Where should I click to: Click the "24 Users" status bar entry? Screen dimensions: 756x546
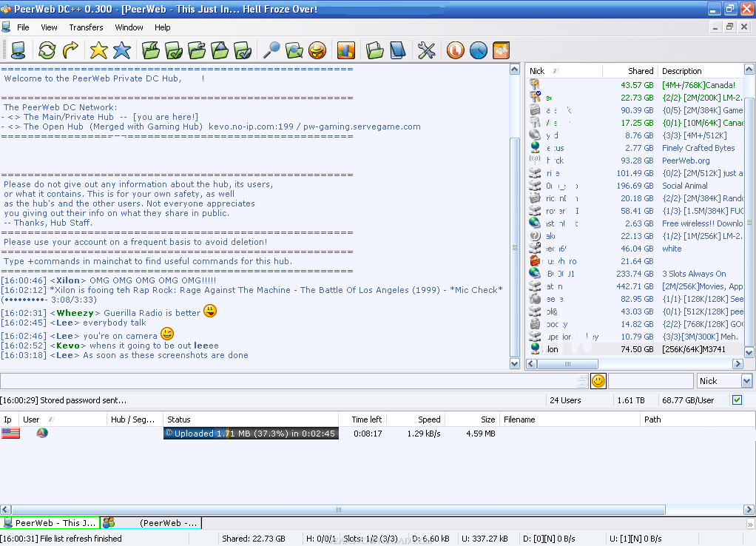pyautogui.click(x=565, y=400)
